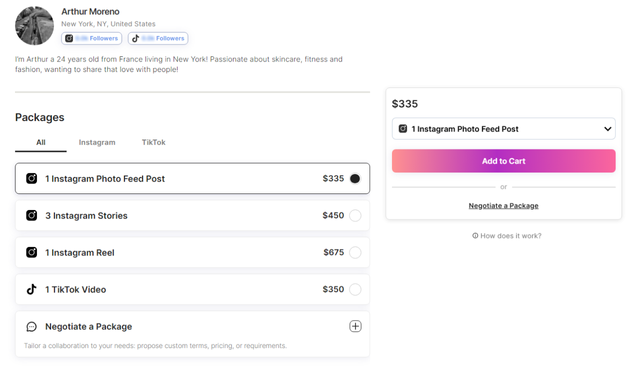Screen dimensions: 640x368
Task: Click the Tailor a collaboration description text
Action: click(155, 346)
